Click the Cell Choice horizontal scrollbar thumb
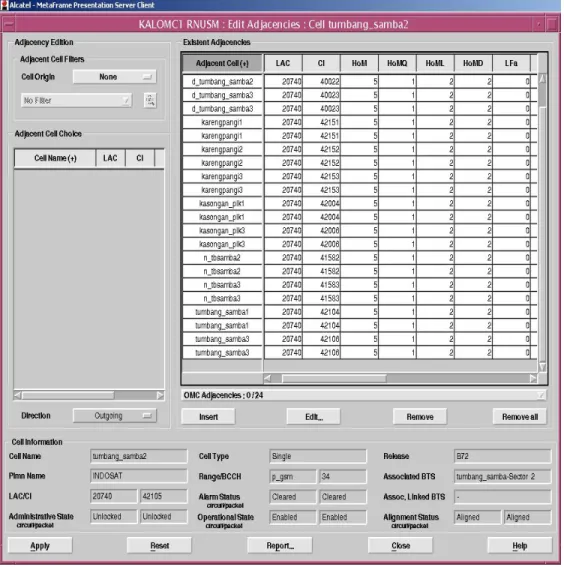The image size is (564, 567). 68,396
